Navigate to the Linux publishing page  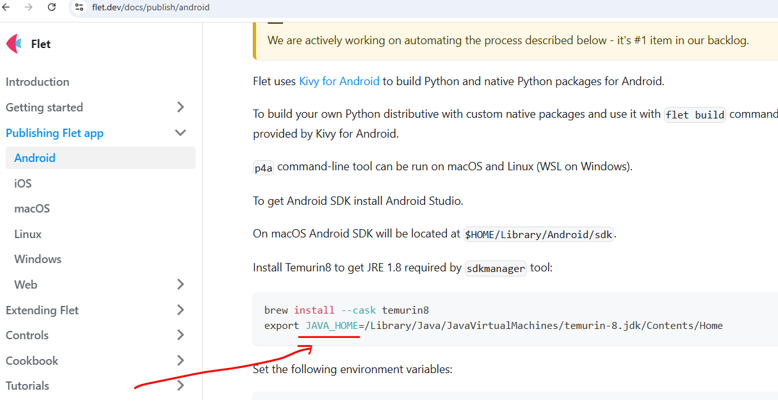[x=28, y=234]
